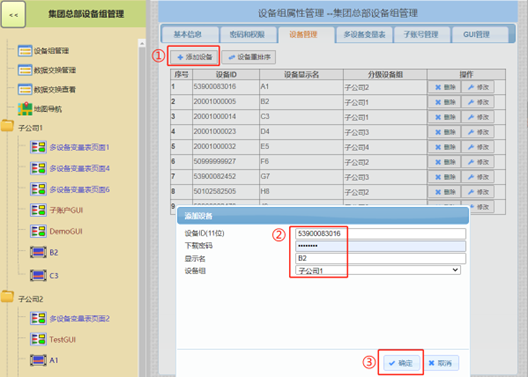528x377 pixels.
Task: Click 子公司4 cell in E5 row
Action: tap(385, 147)
